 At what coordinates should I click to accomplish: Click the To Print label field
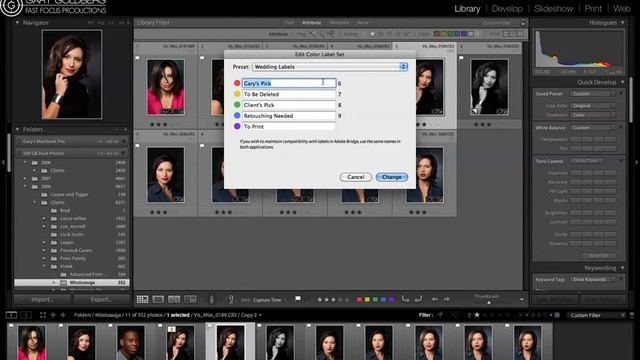point(289,127)
